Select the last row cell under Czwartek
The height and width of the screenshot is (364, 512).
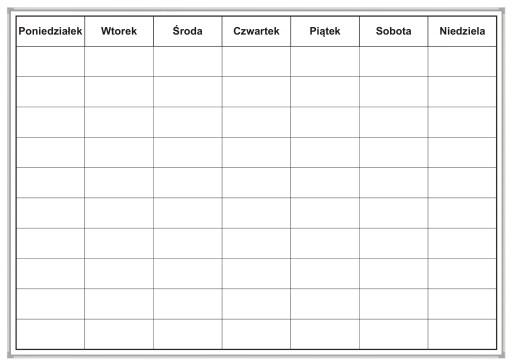256,334
